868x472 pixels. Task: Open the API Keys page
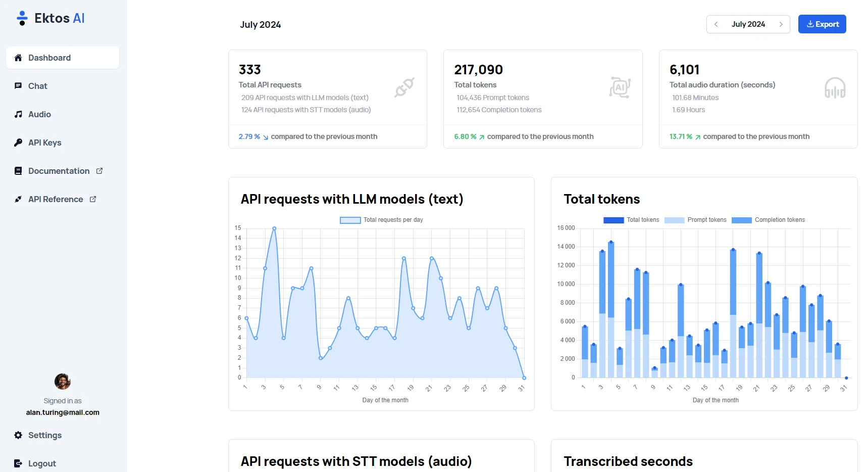(63, 143)
